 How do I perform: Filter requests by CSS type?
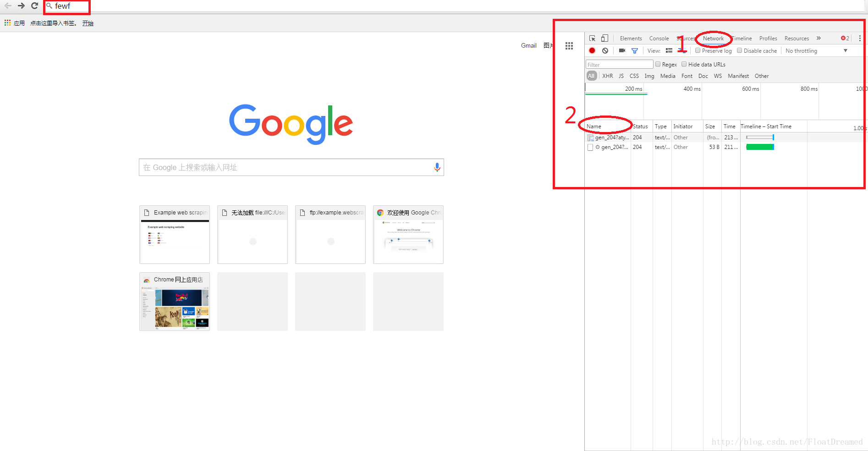634,76
